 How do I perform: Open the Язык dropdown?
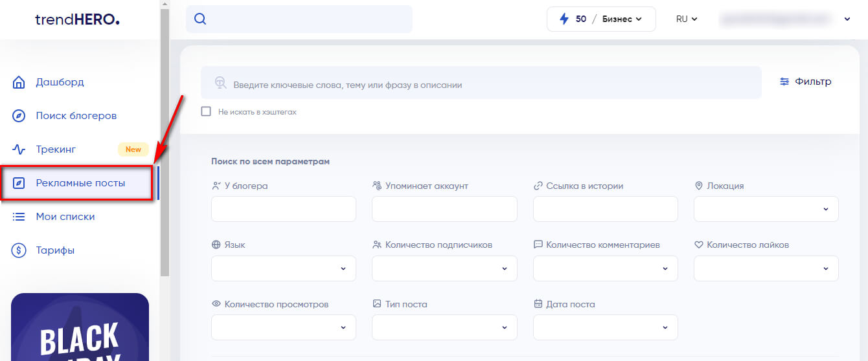[x=283, y=268]
